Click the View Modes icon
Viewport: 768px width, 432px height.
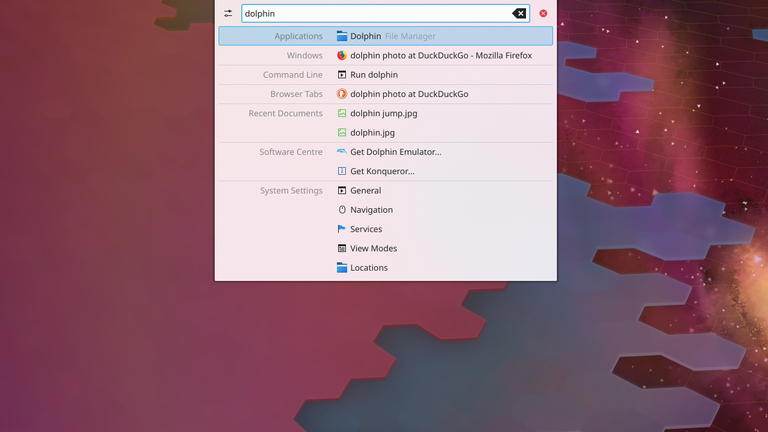point(342,248)
